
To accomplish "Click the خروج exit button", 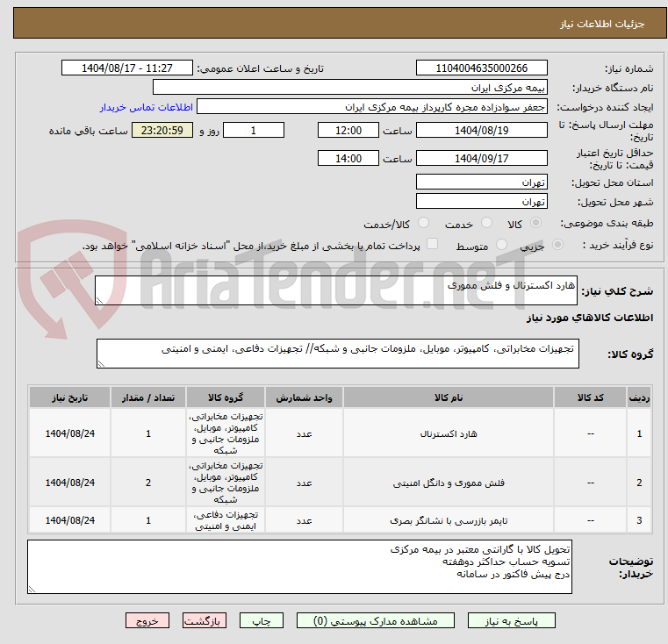I will (147, 620).
